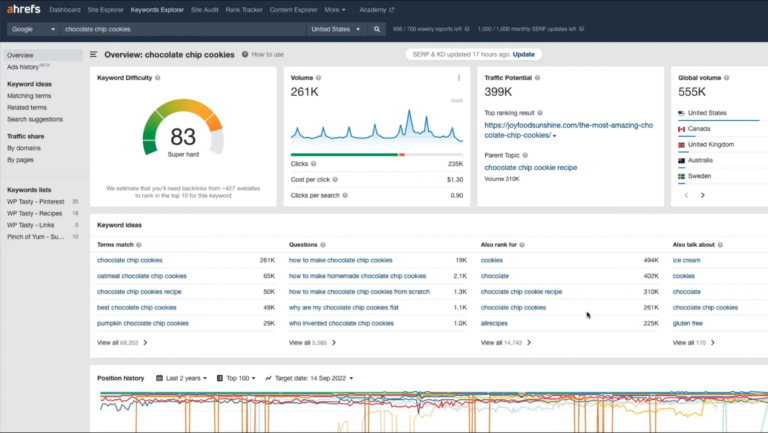Image resolution: width=768 pixels, height=433 pixels.
Task: Click the clicks distribution bar
Action: [377, 154]
